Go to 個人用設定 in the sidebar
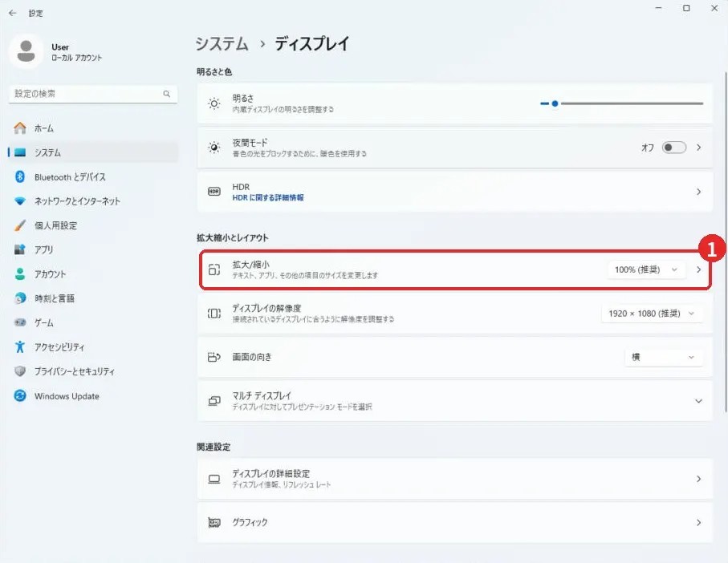The width and height of the screenshot is (728, 563). [x=93, y=225]
